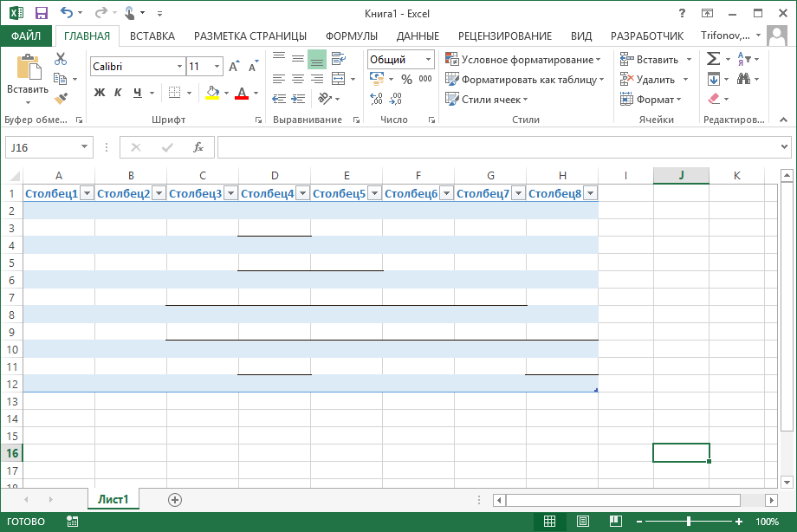This screenshot has width=797, height=532.
Task: Open the font size 11 dropdown
Action: [217, 67]
